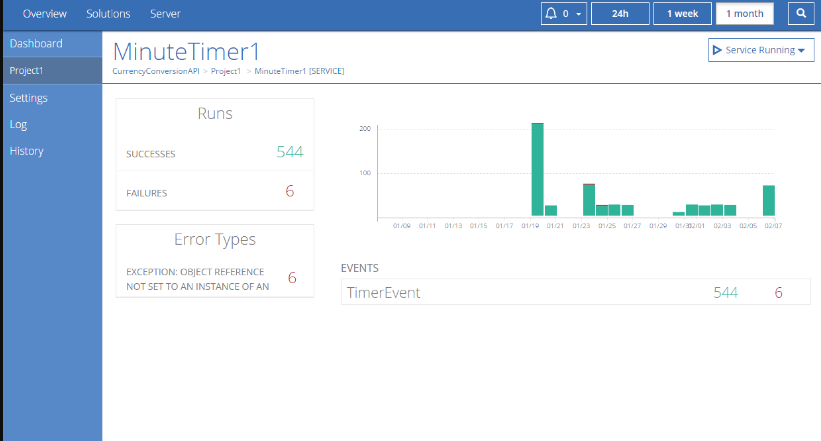Open the Overview menu
This screenshot has height=441, width=821.
coord(45,14)
